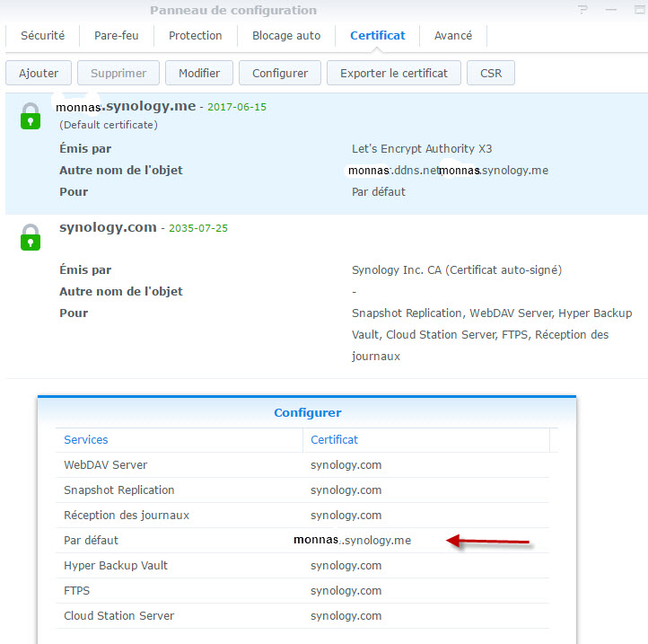Select the WebDAV Server service row
The height and width of the screenshot is (644, 648).
point(302,465)
